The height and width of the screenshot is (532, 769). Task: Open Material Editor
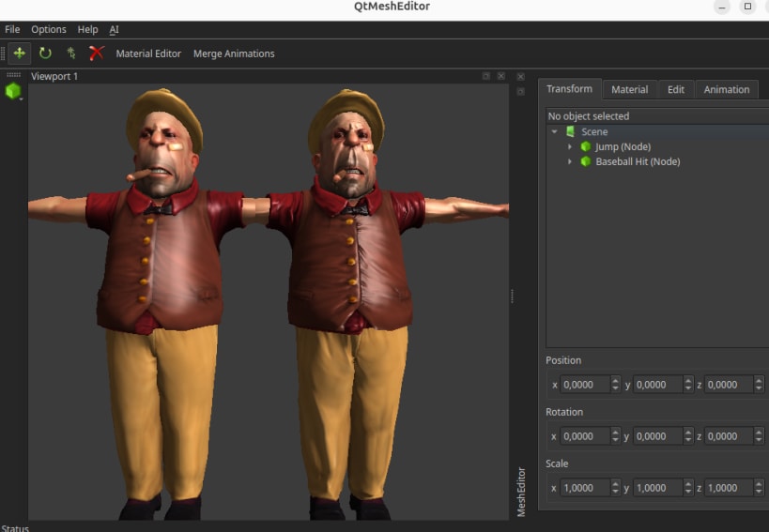148,53
